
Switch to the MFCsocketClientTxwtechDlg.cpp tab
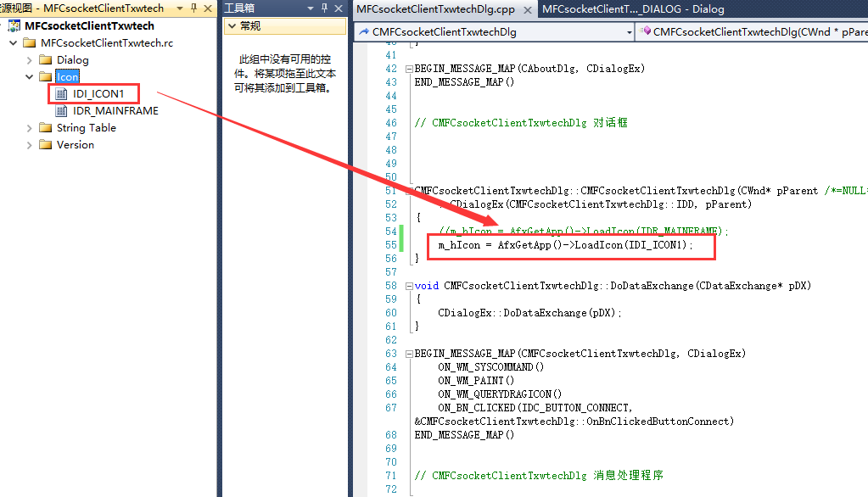coord(435,9)
